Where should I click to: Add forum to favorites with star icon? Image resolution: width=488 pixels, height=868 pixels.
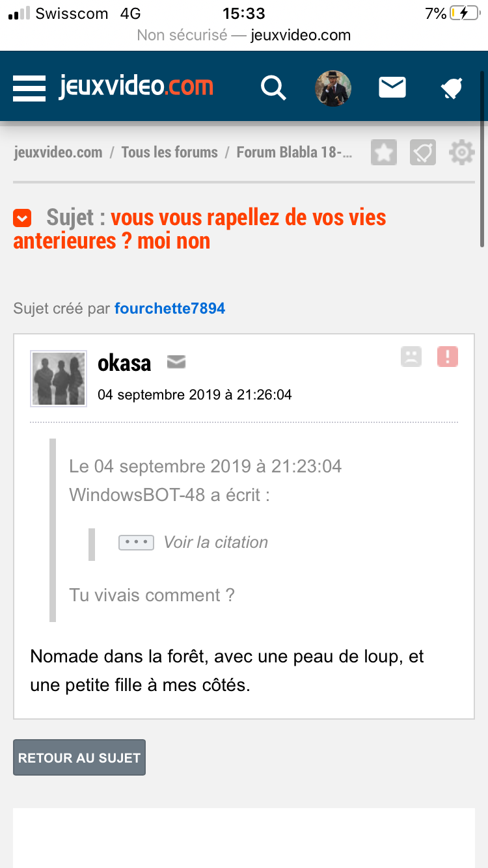[x=384, y=153]
